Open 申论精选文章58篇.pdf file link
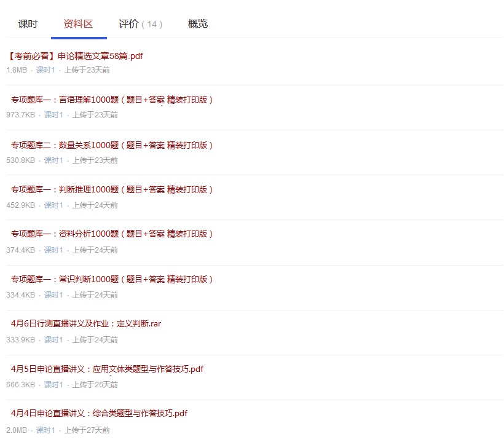This screenshot has height=442, width=504. (x=74, y=56)
